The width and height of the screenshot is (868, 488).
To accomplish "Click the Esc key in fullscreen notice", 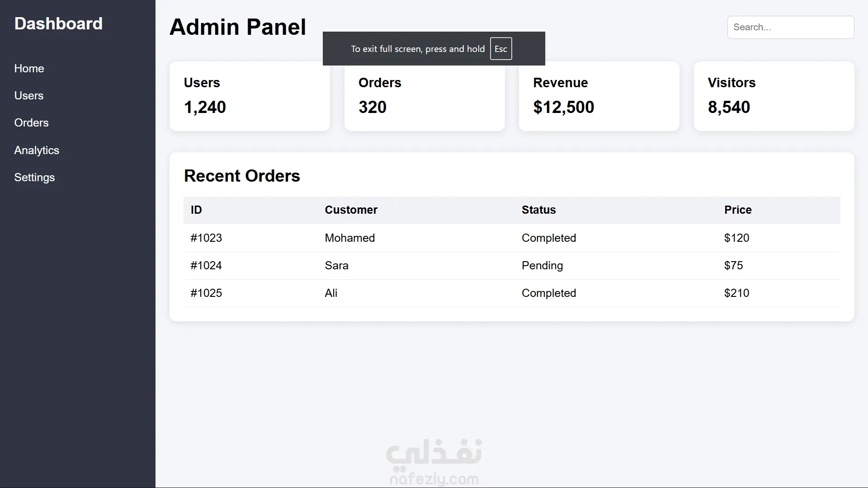I will (501, 49).
